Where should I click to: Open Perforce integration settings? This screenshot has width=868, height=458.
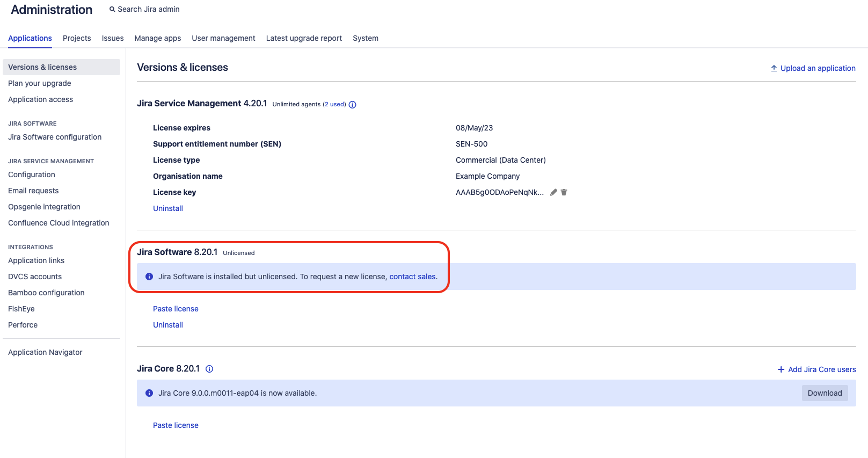[23, 325]
